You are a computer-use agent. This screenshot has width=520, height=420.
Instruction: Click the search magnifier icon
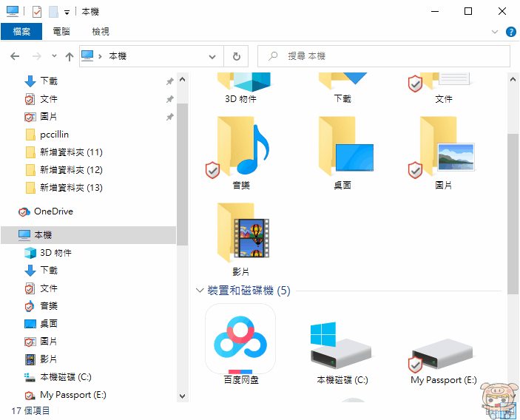(273, 56)
